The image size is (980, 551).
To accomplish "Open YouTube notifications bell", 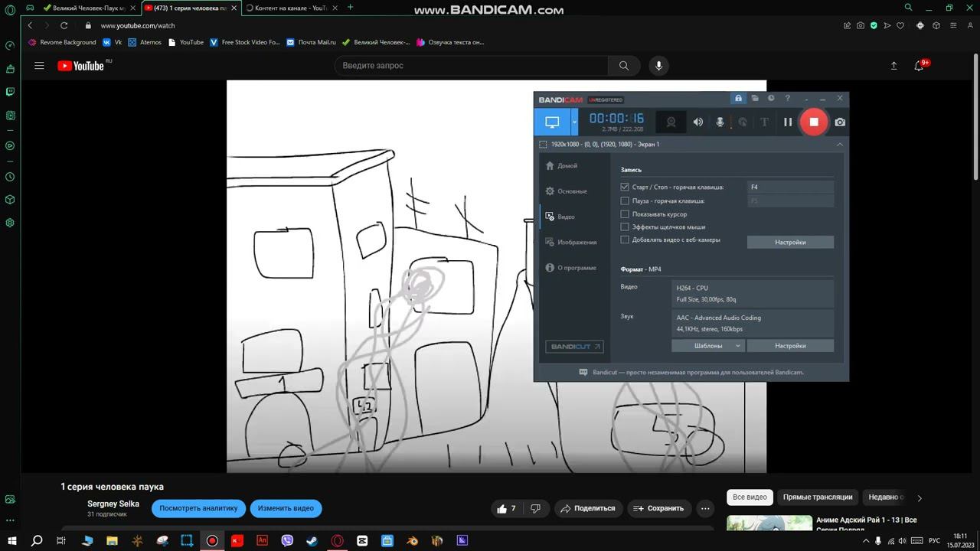I will tap(919, 66).
